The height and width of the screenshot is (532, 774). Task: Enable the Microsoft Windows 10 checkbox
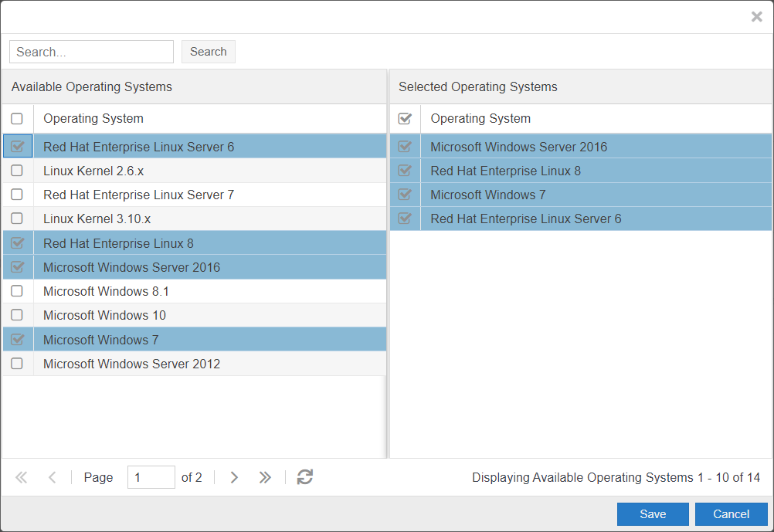(x=17, y=315)
